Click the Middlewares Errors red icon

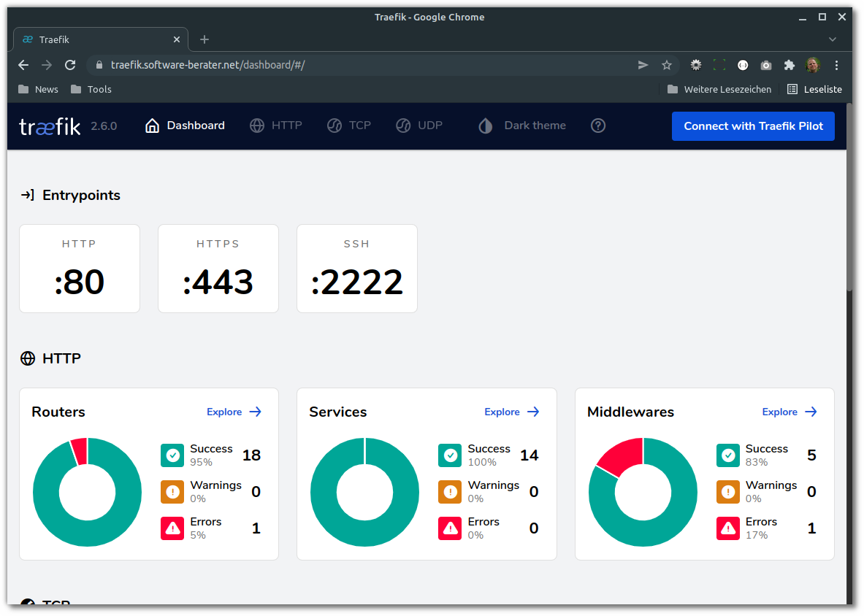(728, 528)
